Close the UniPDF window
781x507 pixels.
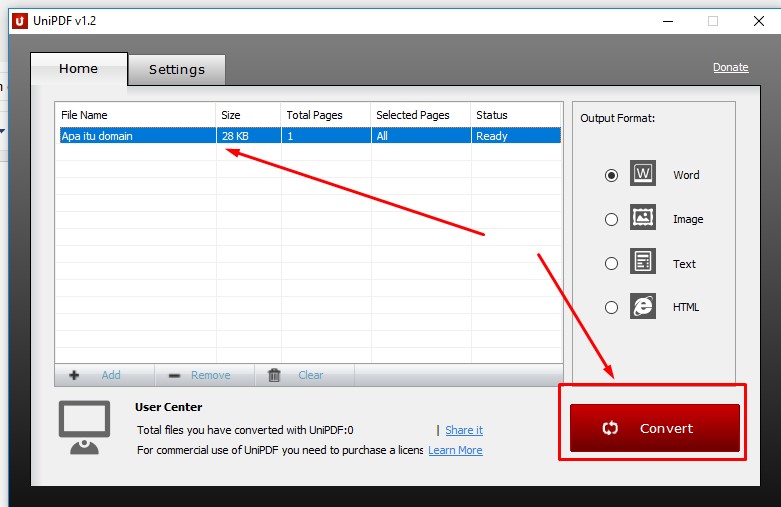tap(759, 21)
